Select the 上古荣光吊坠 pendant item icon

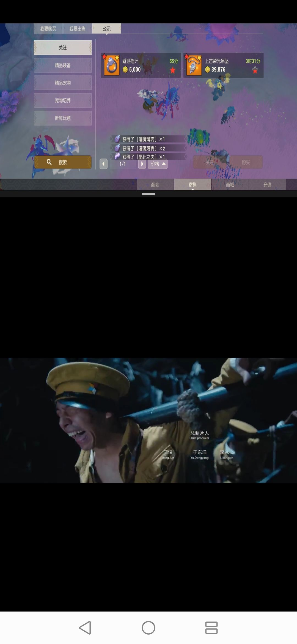pyautogui.click(x=194, y=65)
